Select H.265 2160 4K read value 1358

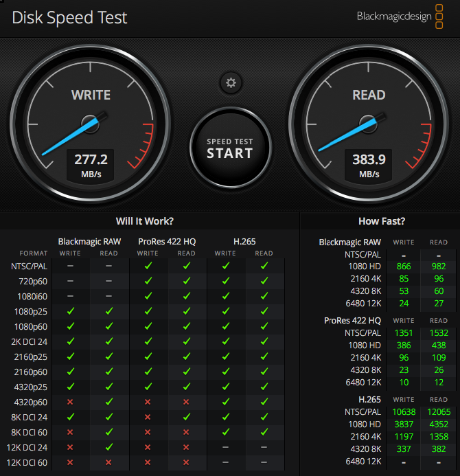[x=439, y=437]
